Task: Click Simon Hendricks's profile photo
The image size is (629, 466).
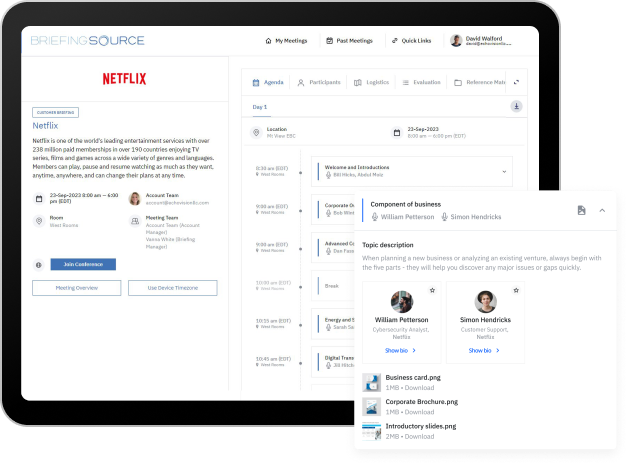Action: [x=485, y=302]
